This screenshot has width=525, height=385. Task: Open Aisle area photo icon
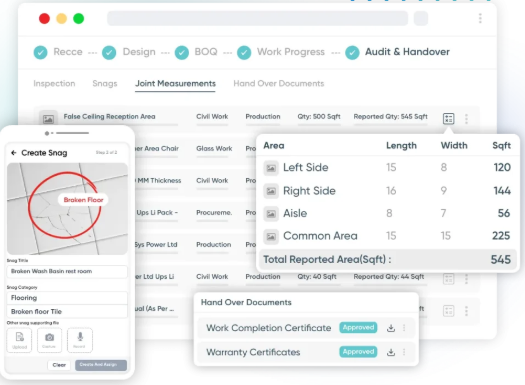tap(271, 214)
